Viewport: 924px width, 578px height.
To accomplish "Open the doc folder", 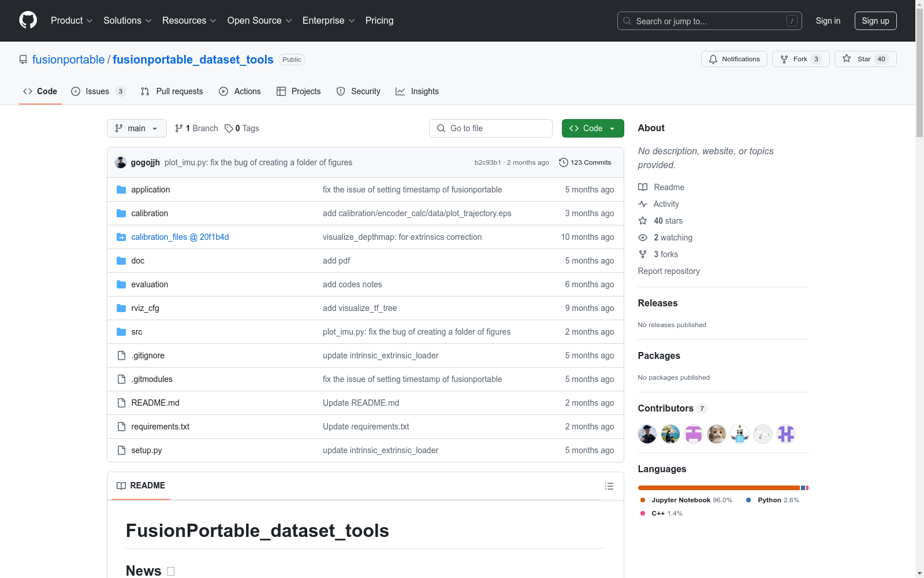I will (137, 261).
